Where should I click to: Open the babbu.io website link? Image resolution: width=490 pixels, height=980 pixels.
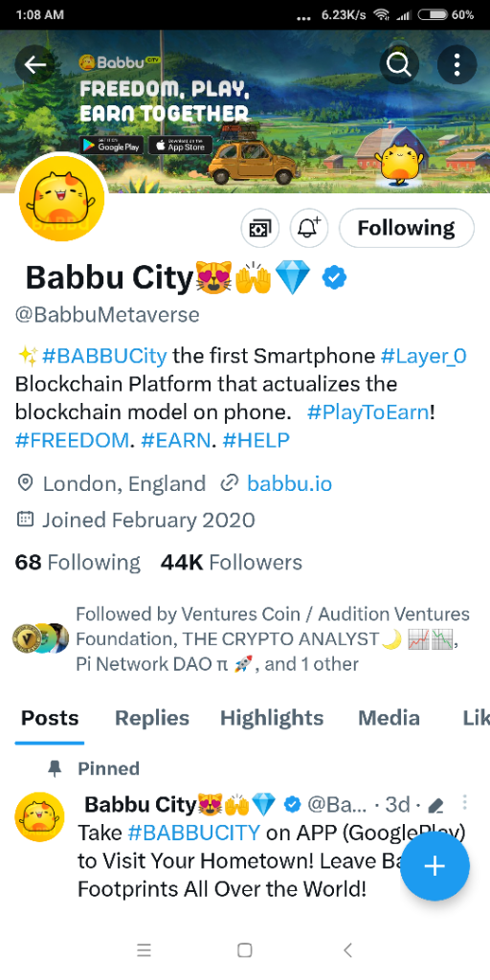[290, 483]
